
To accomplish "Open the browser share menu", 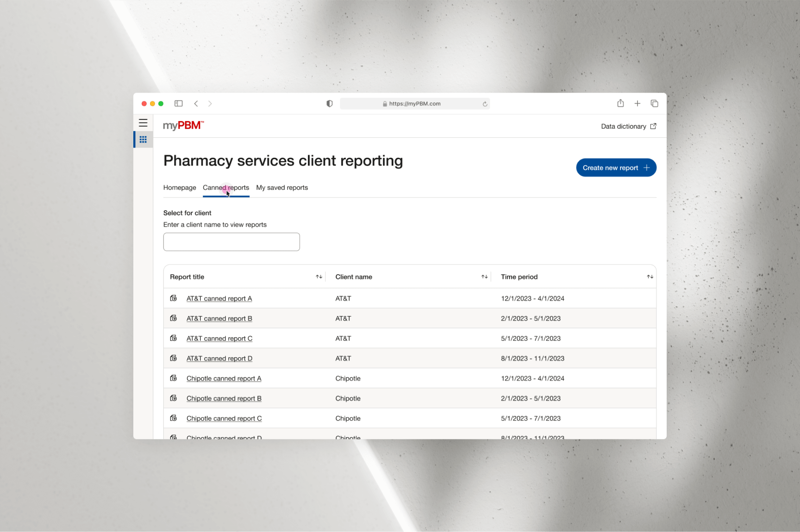I will (620, 104).
